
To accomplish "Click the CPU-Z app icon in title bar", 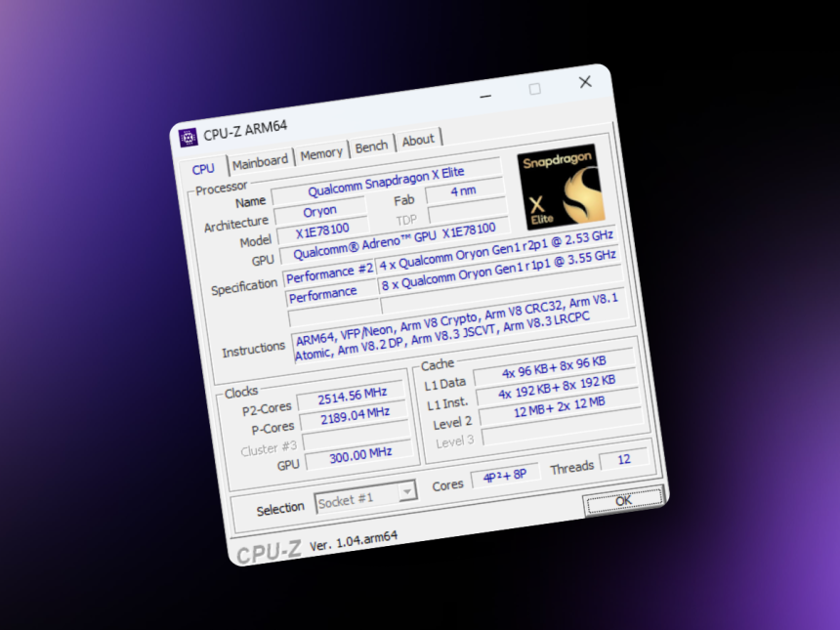I will (188, 138).
